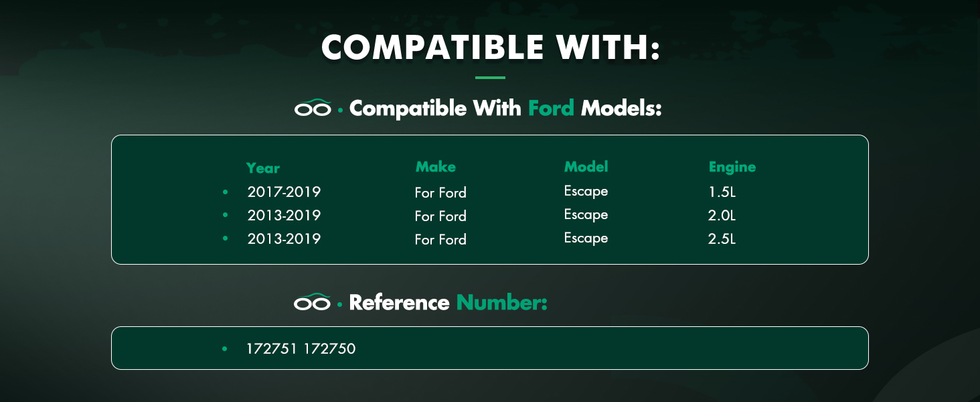The width and height of the screenshot is (980, 402).
Task: Click the 2.5L engine entry
Action: pyautogui.click(x=722, y=239)
